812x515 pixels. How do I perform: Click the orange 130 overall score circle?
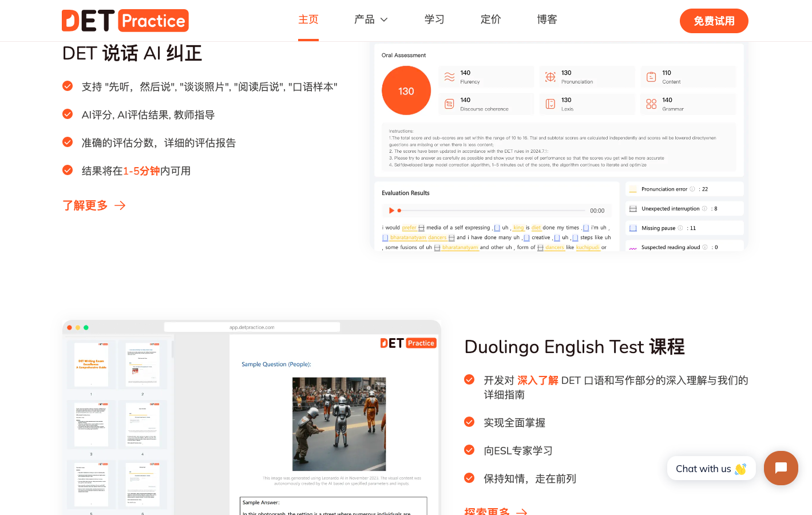(x=406, y=90)
